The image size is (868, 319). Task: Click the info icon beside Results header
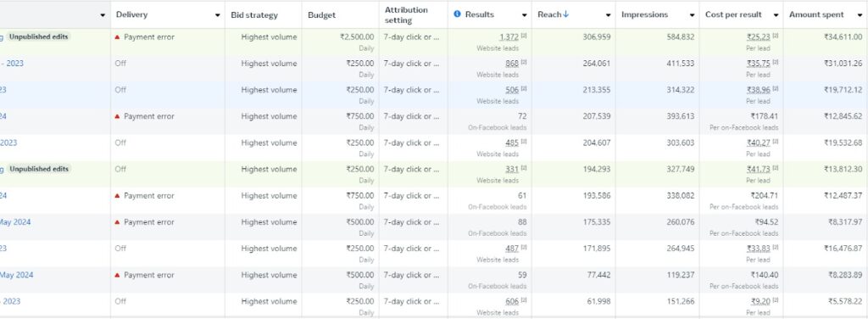tap(457, 14)
